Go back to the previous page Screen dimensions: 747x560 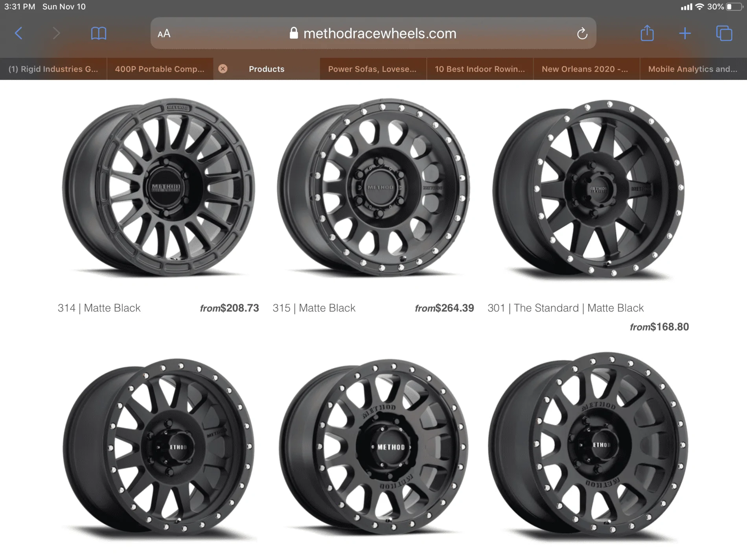pyautogui.click(x=18, y=33)
